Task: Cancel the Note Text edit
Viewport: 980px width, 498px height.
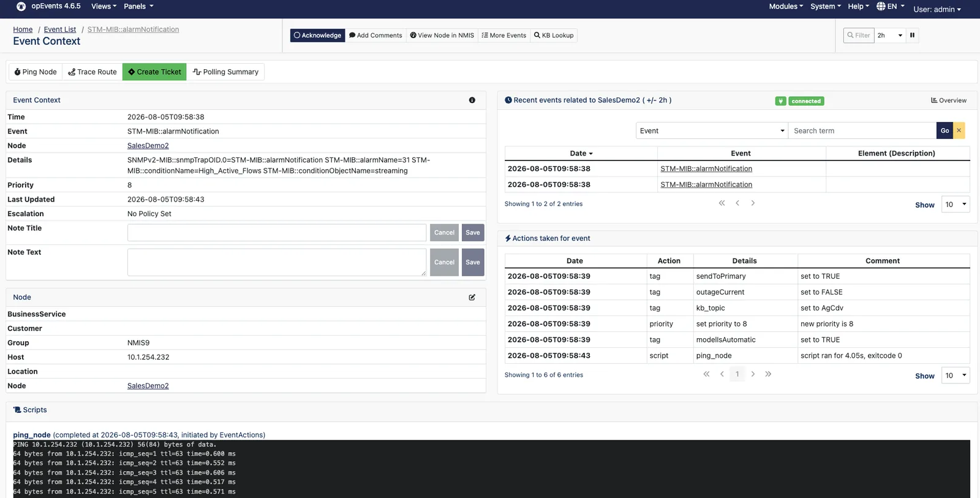Action: (444, 262)
